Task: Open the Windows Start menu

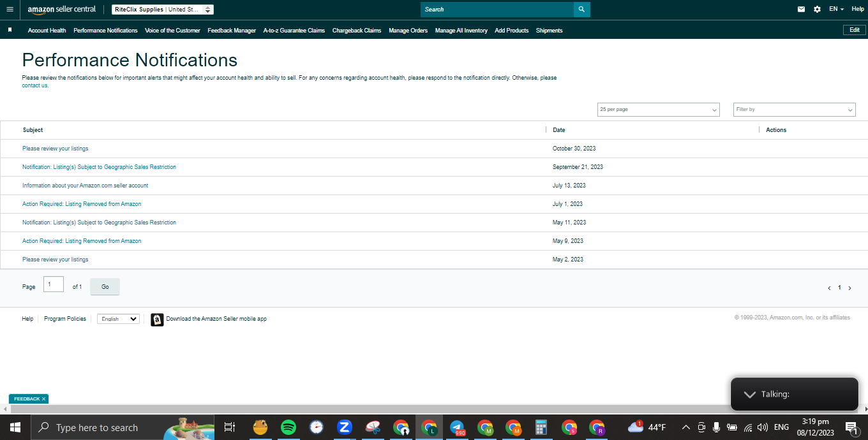Action: (15, 427)
